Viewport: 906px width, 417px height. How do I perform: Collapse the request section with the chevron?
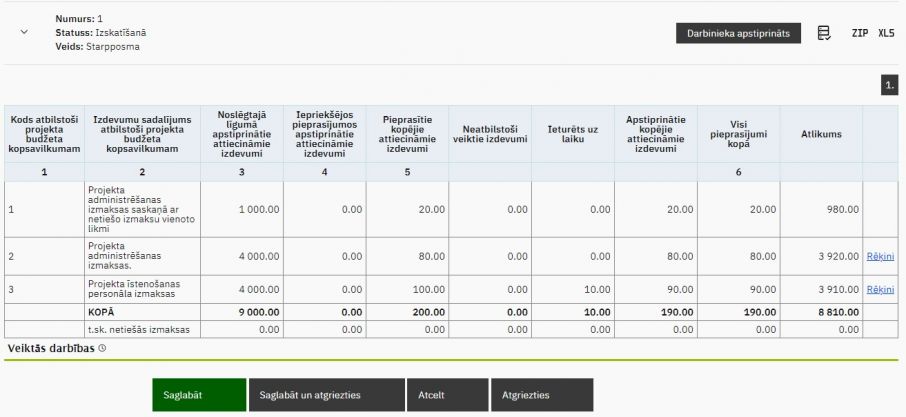click(x=24, y=32)
